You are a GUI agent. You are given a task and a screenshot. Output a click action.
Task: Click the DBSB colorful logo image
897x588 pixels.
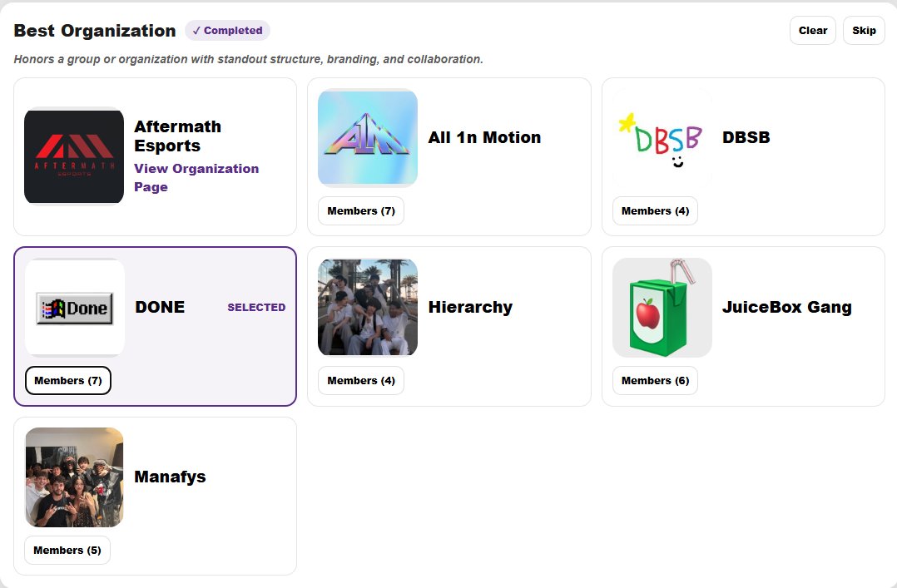tap(662, 138)
